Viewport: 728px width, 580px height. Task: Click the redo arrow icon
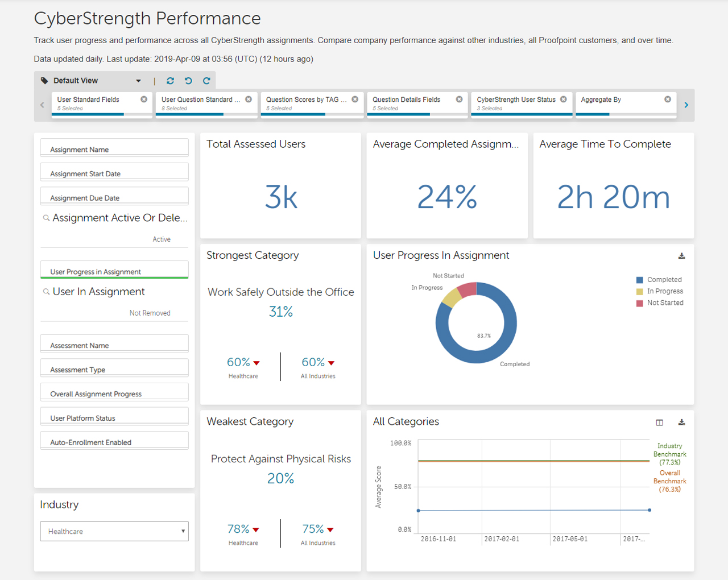click(206, 81)
